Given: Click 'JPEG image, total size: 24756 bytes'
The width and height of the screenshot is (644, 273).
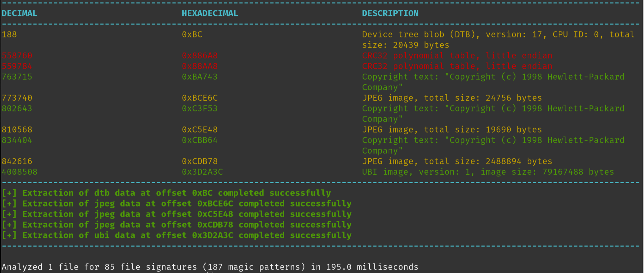Looking at the screenshot, I should coord(452,98).
